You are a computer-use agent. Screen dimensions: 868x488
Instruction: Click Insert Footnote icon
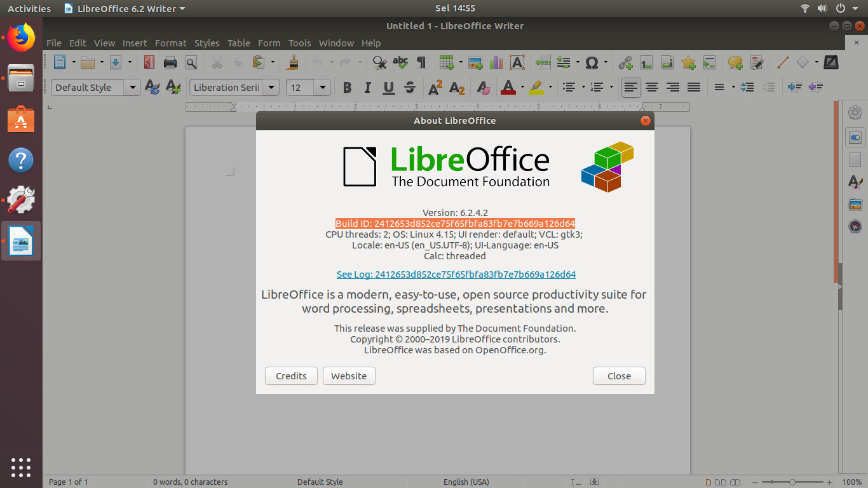coord(647,62)
